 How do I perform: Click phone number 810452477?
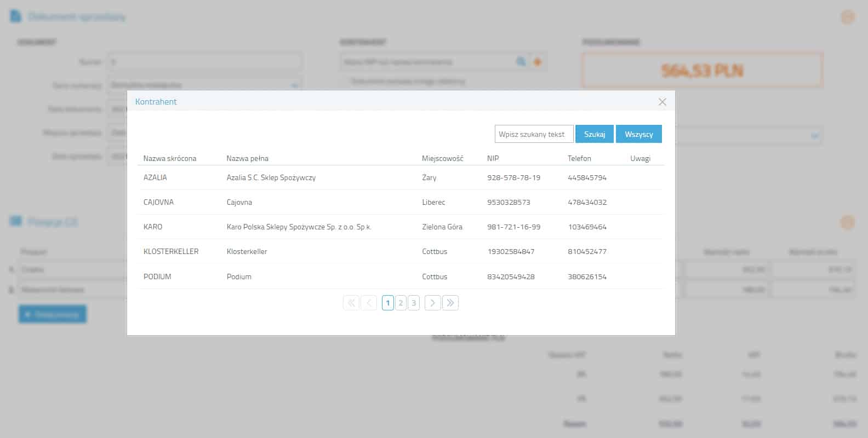click(x=587, y=251)
